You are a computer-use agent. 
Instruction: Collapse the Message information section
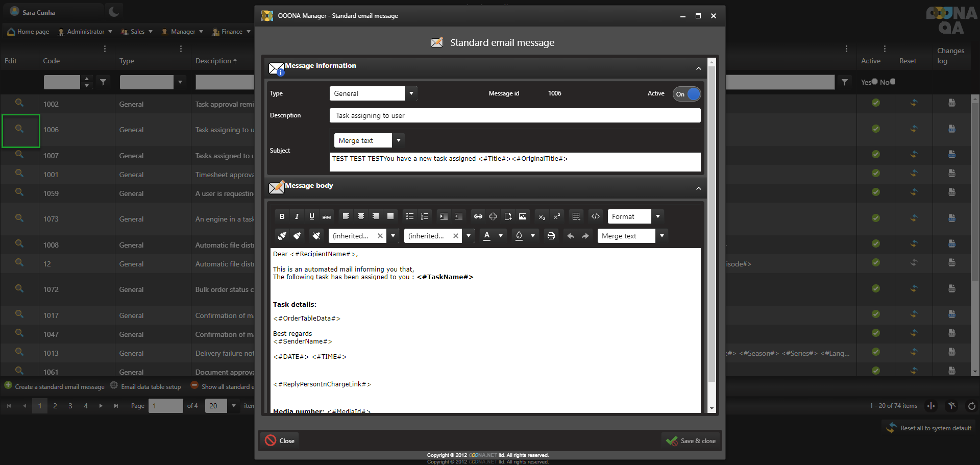698,68
